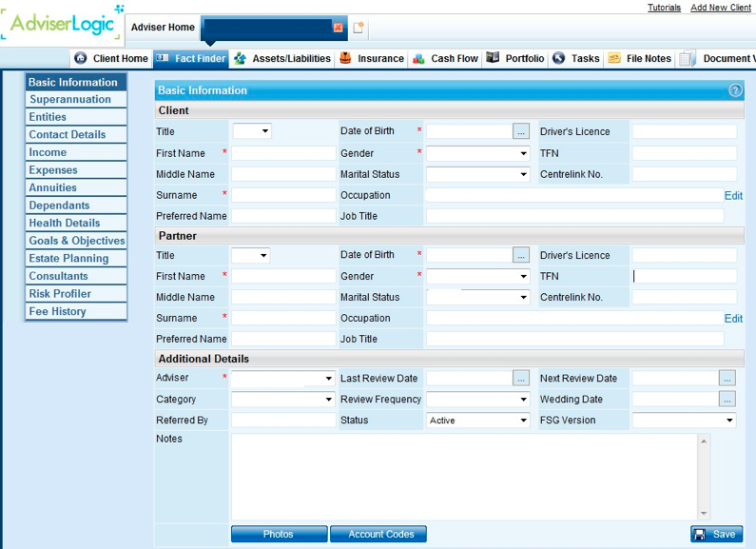Click the AdviserLogic logo
The image size is (756, 549).
pos(62,23)
